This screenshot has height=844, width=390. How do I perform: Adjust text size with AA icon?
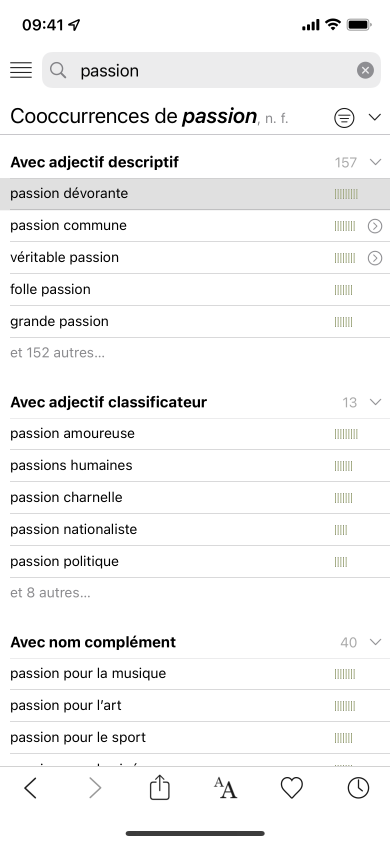225,789
